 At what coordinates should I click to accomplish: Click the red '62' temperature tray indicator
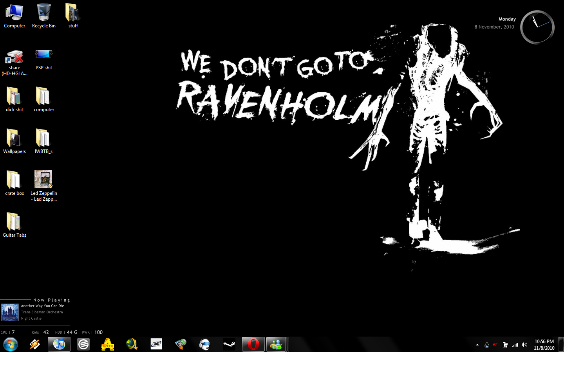(x=495, y=345)
